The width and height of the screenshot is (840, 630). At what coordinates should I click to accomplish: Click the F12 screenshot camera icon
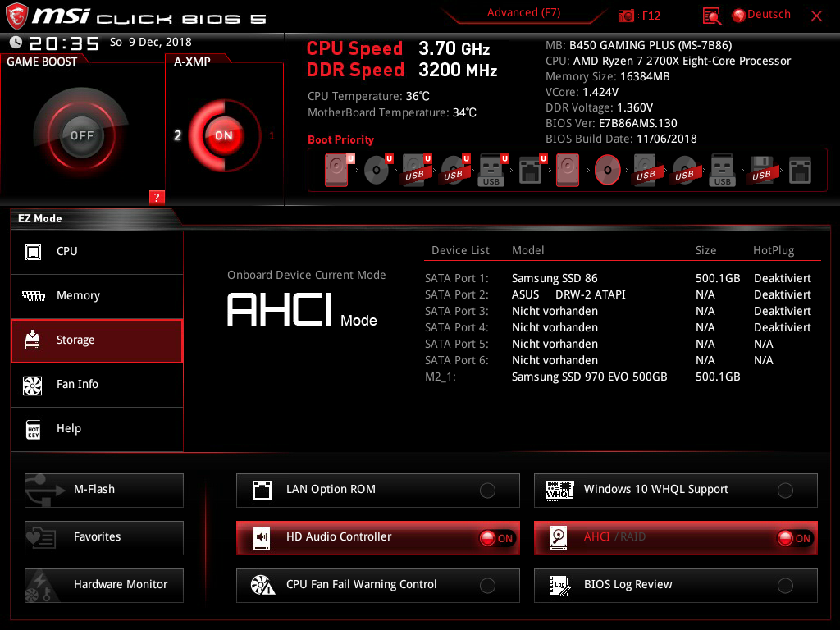coord(627,16)
